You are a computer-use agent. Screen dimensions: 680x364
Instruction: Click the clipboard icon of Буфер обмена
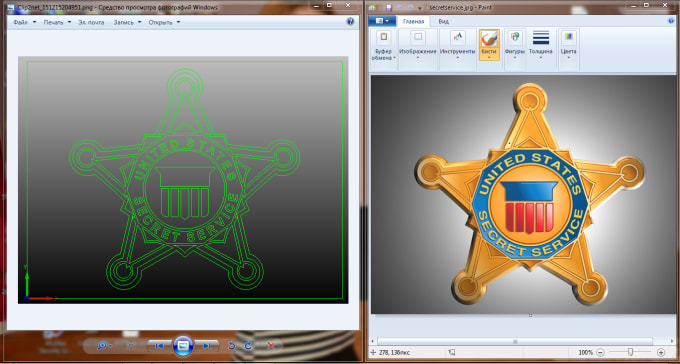click(x=383, y=37)
